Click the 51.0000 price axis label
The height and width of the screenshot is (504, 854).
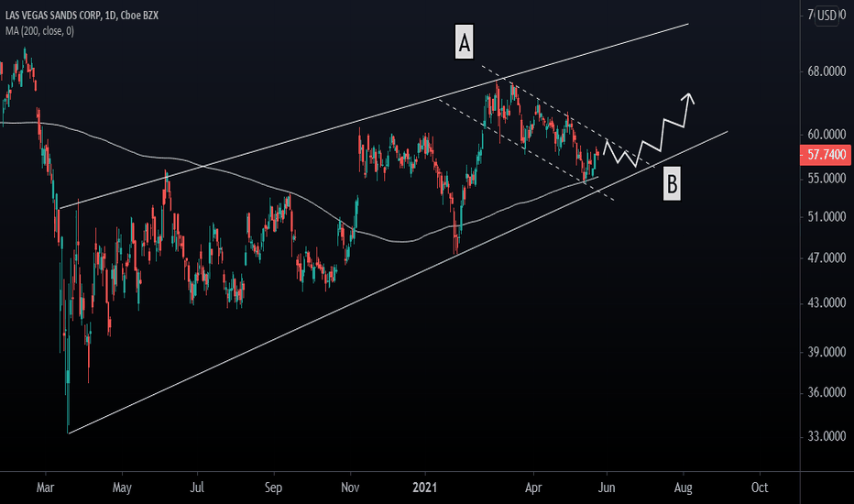coord(827,217)
